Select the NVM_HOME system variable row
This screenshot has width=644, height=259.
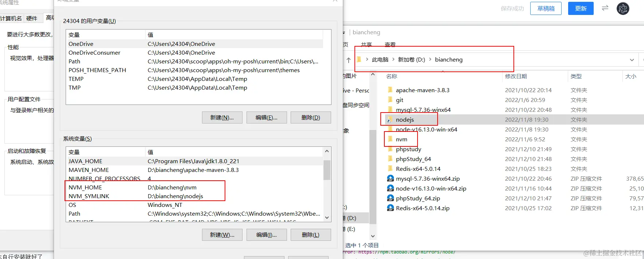(195, 187)
